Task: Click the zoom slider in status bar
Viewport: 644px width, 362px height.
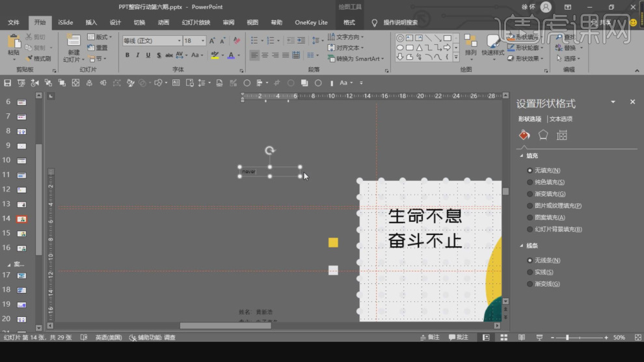Action: coord(568,337)
